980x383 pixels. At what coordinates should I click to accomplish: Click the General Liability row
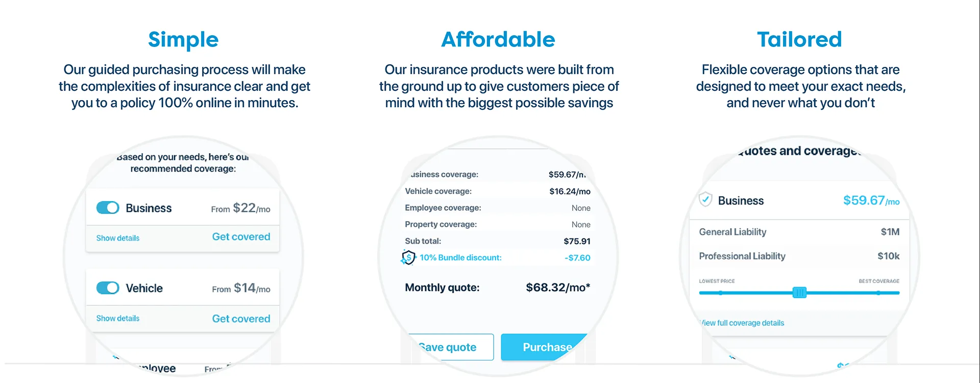(x=799, y=232)
